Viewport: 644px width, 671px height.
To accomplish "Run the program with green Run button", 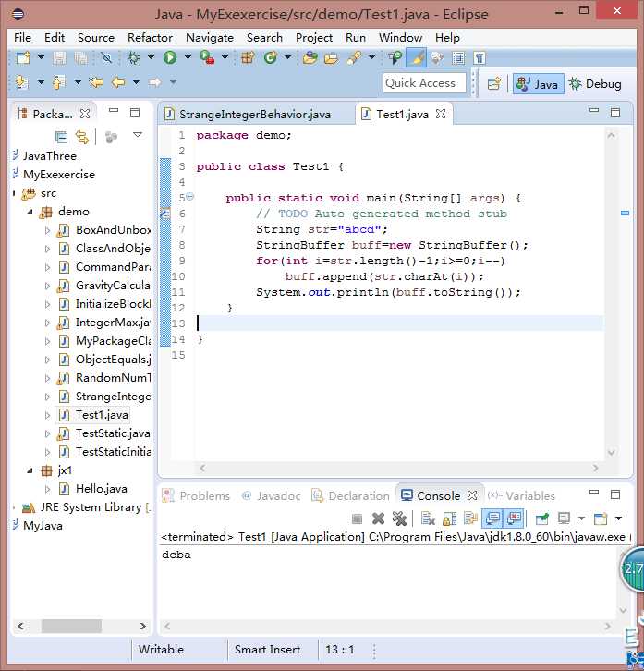I will (x=170, y=57).
